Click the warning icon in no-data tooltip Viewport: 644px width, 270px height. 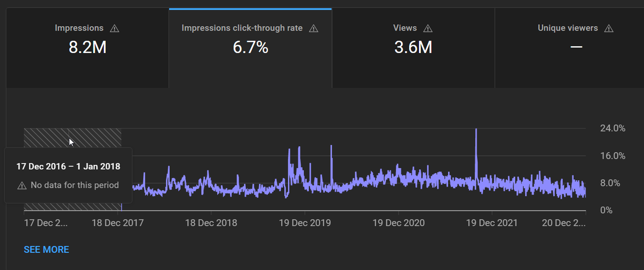(21, 186)
